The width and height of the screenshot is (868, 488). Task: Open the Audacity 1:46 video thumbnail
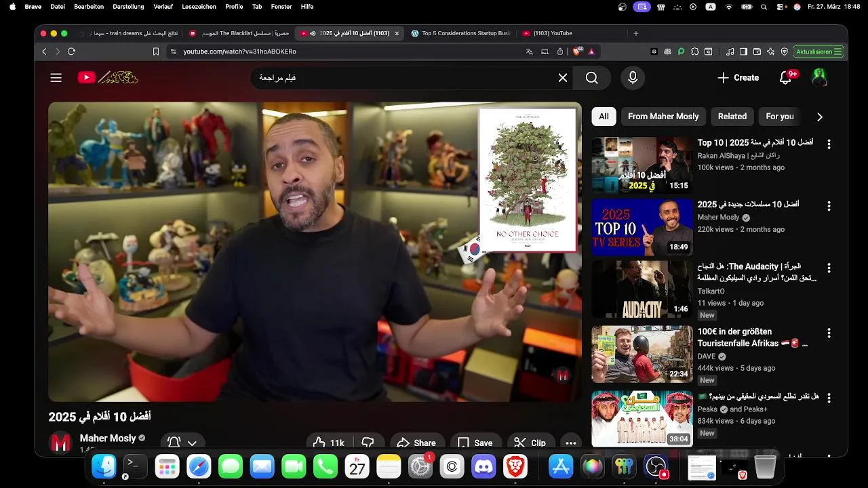click(642, 289)
